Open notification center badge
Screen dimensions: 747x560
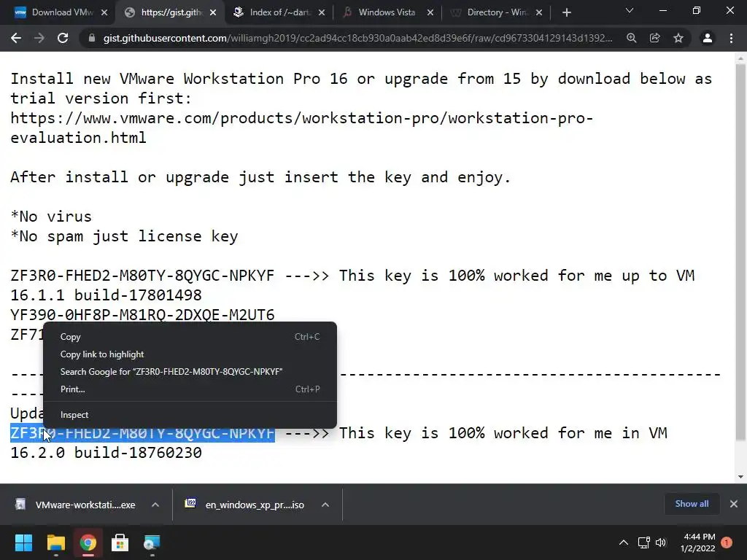click(x=727, y=542)
